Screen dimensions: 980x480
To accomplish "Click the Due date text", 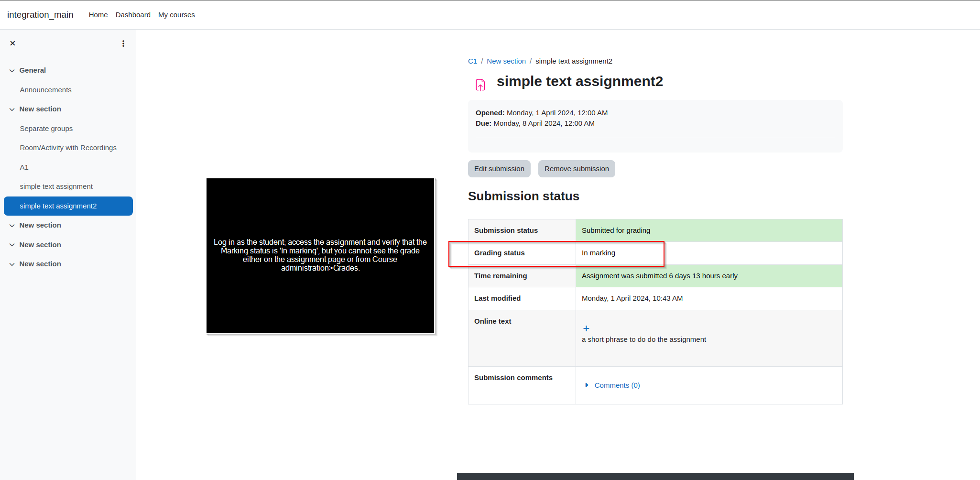I will coord(535,123).
